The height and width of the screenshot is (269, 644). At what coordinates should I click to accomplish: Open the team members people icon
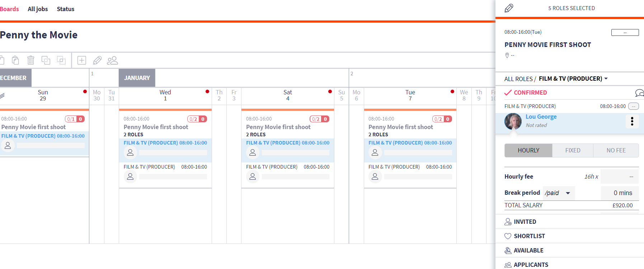pos(112,60)
